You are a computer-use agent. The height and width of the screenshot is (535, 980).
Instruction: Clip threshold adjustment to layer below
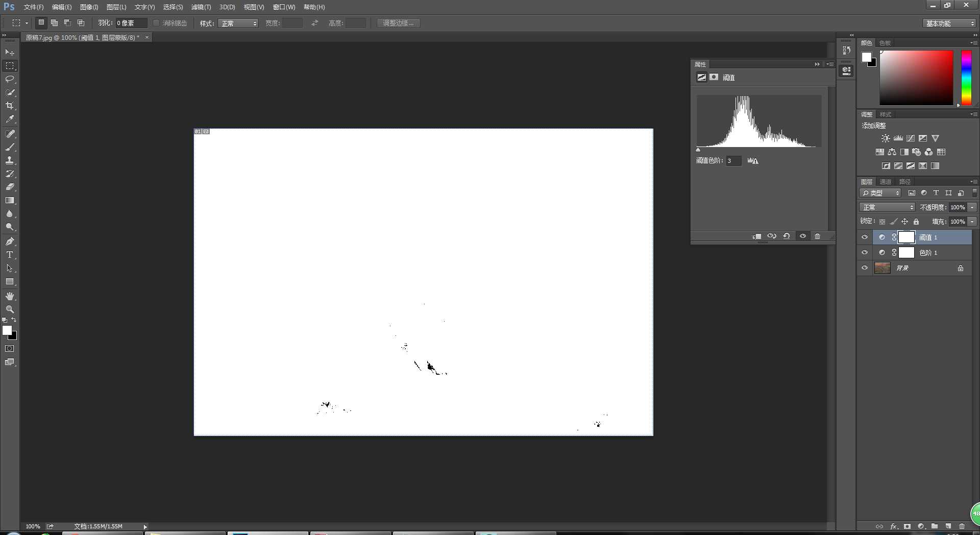pos(757,236)
